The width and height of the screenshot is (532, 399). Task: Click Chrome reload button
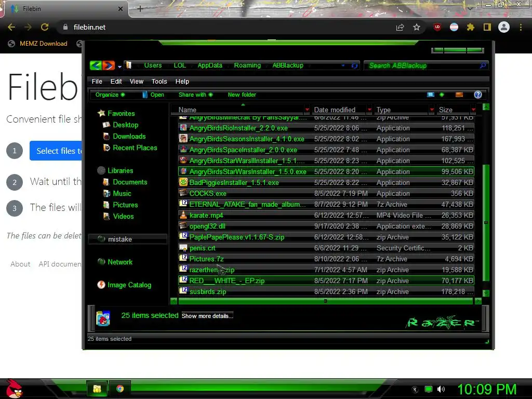coord(45,27)
